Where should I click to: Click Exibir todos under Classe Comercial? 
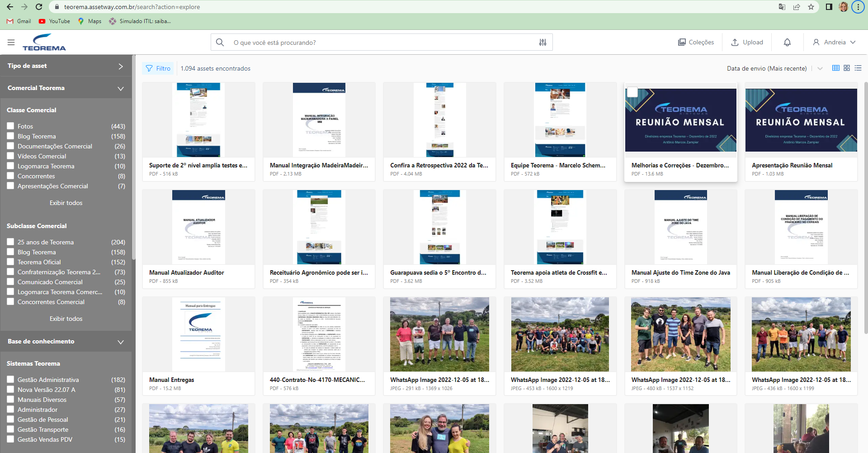click(x=66, y=203)
